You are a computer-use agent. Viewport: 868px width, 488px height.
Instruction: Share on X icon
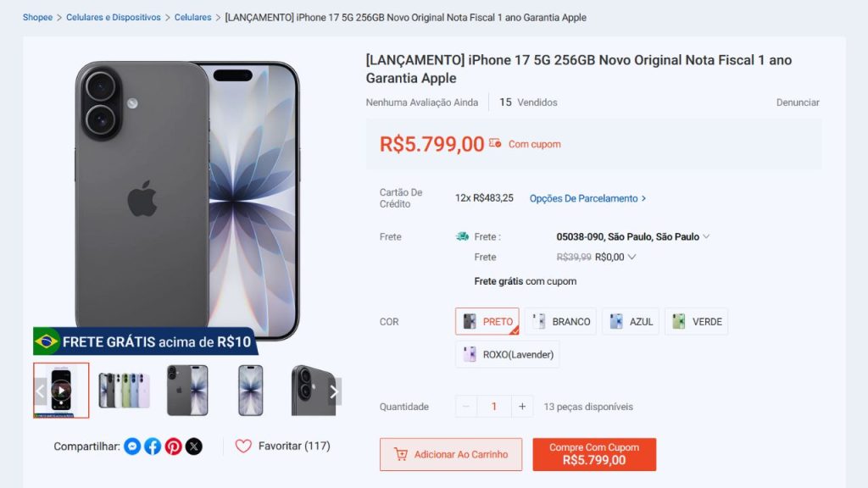point(194,446)
